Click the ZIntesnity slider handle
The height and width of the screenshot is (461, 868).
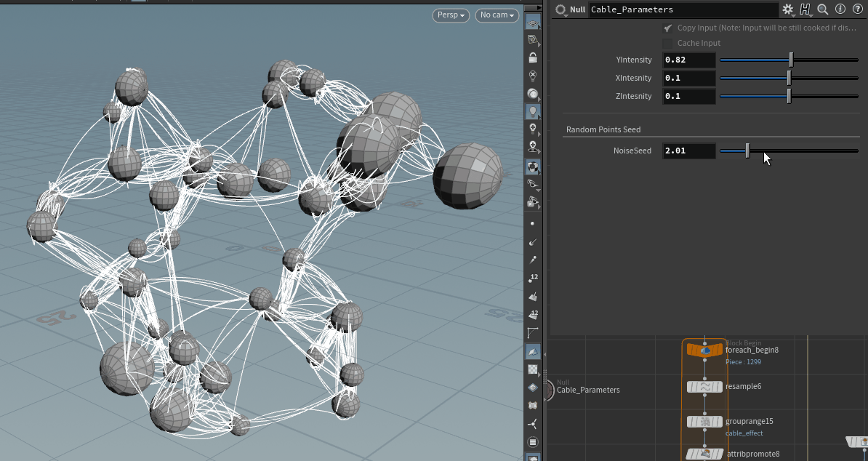point(789,96)
